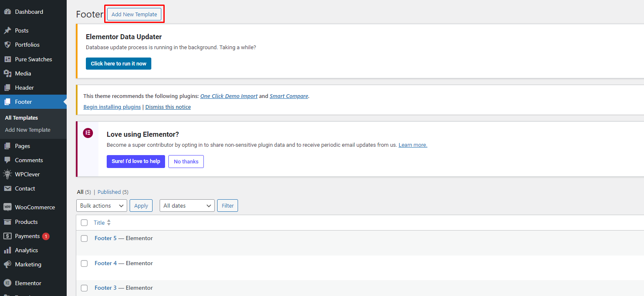Click the Portfolios shield icon
This screenshot has height=296, width=644.
coord(8,45)
